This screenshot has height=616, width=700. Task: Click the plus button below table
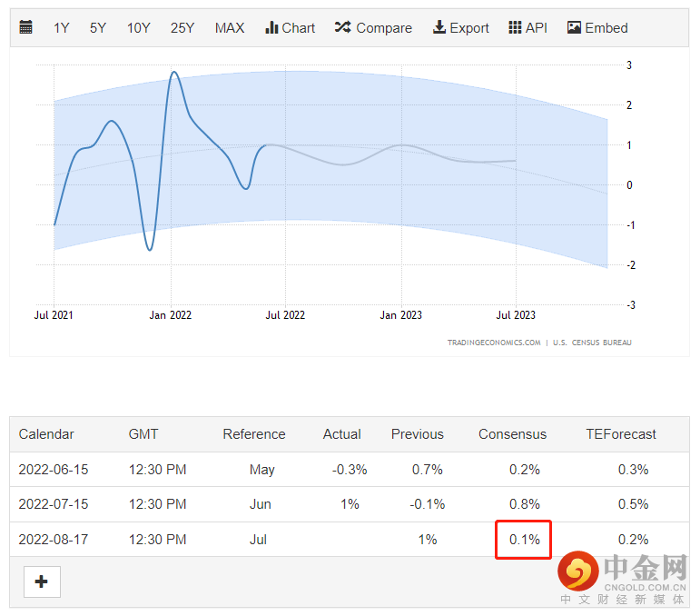coord(41,582)
